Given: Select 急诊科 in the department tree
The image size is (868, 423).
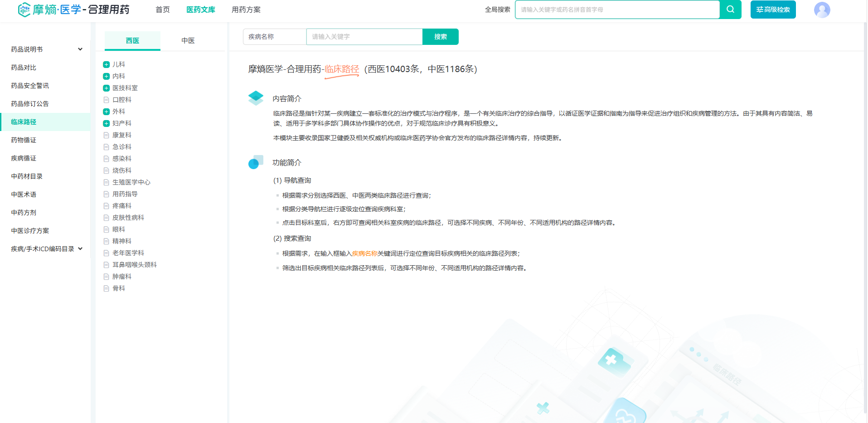Looking at the screenshot, I should (x=122, y=147).
